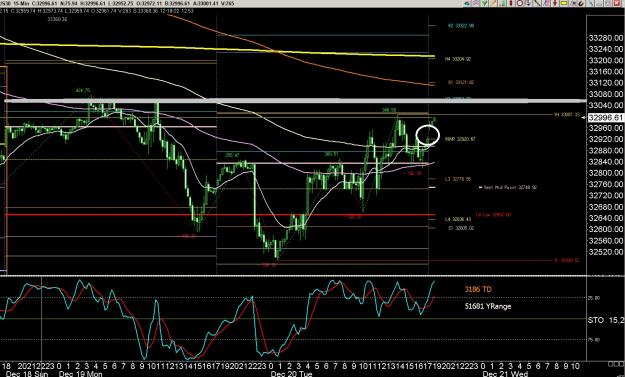The image size is (625, 377).
Task: Click the Dec 21 Wed date label
Action: coord(505,374)
